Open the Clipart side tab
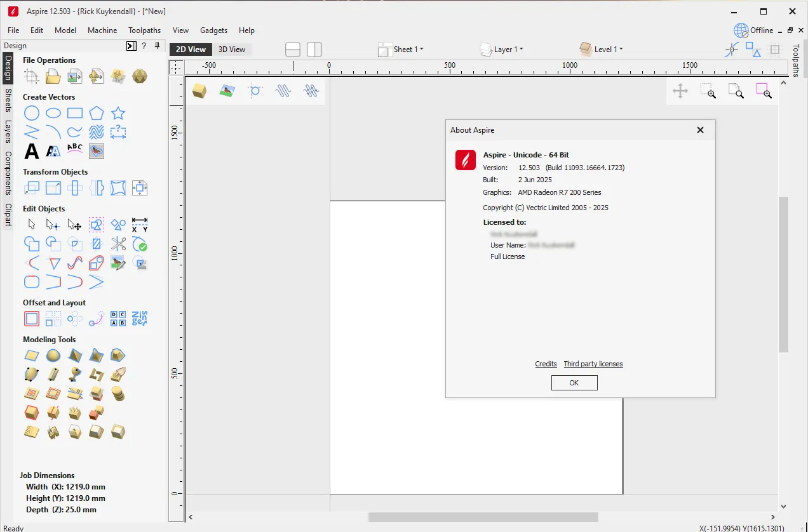The width and height of the screenshot is (808, 532). click(8, 215)
